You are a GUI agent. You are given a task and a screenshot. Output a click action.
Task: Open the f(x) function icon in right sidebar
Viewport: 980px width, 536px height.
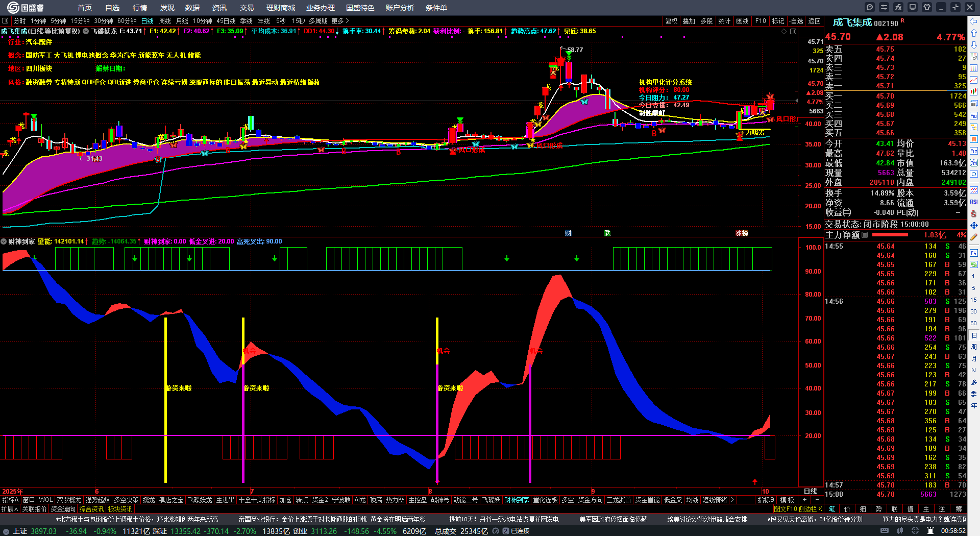[x=974, y=163]
